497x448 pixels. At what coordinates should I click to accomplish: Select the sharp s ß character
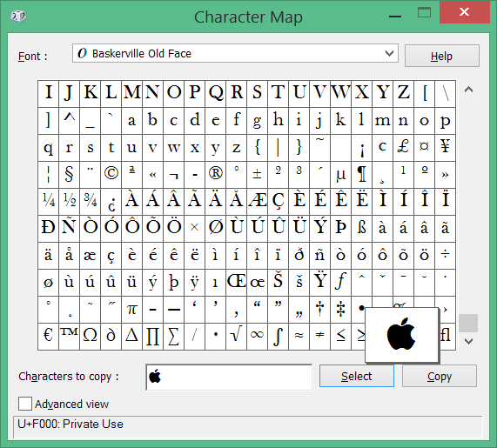[x=362, y=229]
